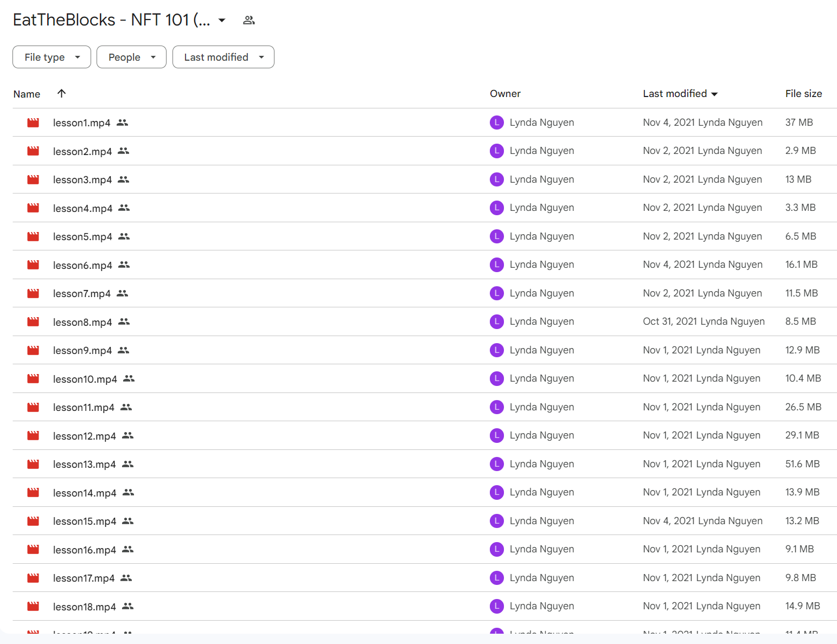Click the lesson12.mp4 video file icon
837x644 pixels.
(x=33, y=435)
